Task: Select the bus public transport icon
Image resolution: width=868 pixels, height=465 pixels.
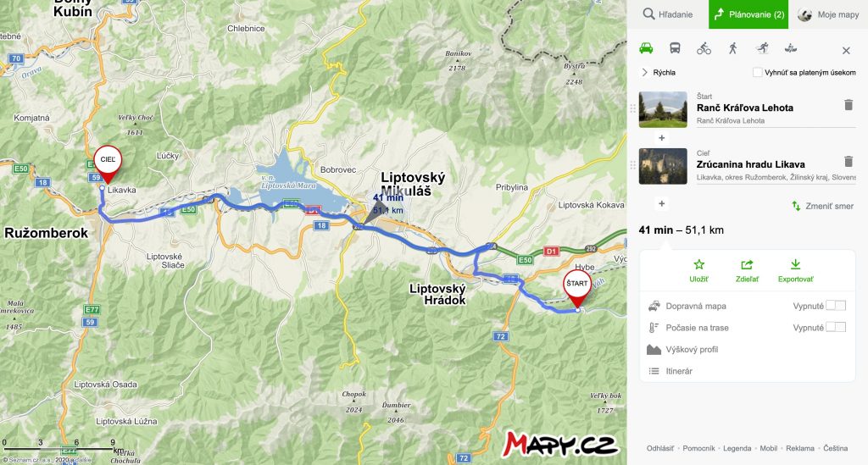Action: click(675, 48)
